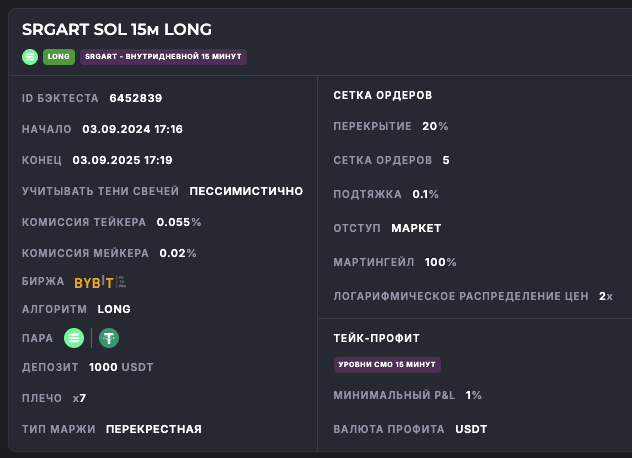Click the УРОВНИ СМО 15 МИНУТ tag
The image size is (632, 458).
[387, 365]
